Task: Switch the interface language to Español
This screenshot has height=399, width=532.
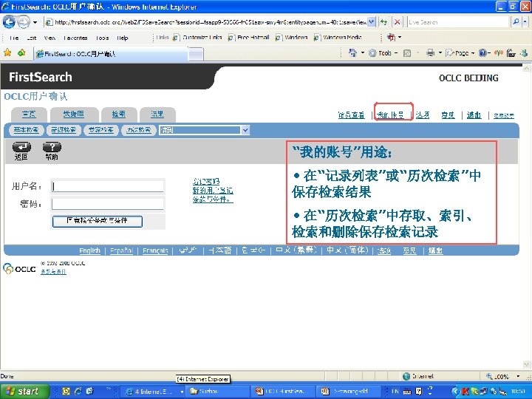Action: (121, 250)
